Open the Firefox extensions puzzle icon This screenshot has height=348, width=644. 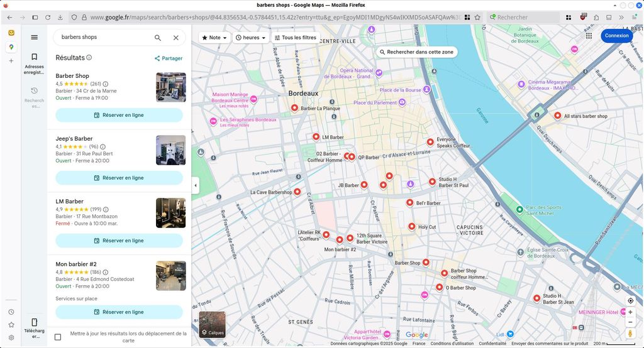tap(596, 17)
